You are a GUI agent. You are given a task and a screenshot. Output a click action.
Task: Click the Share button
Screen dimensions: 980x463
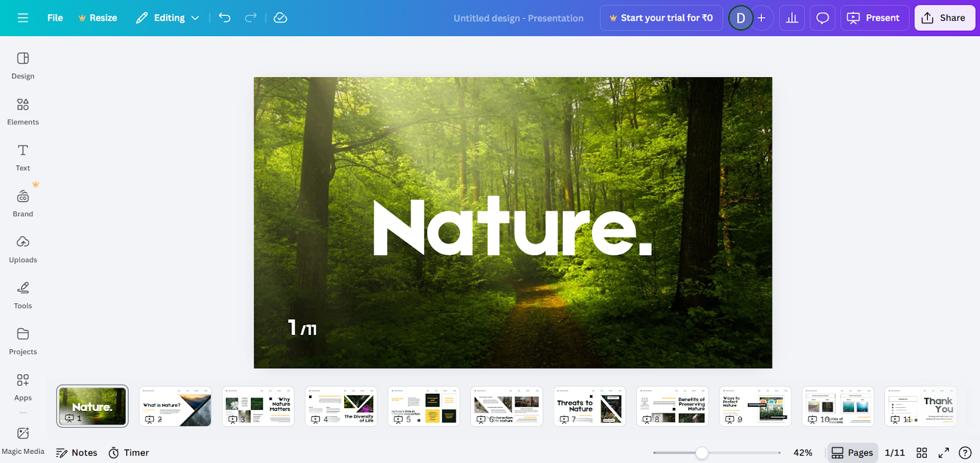click(x=944, y=18)
